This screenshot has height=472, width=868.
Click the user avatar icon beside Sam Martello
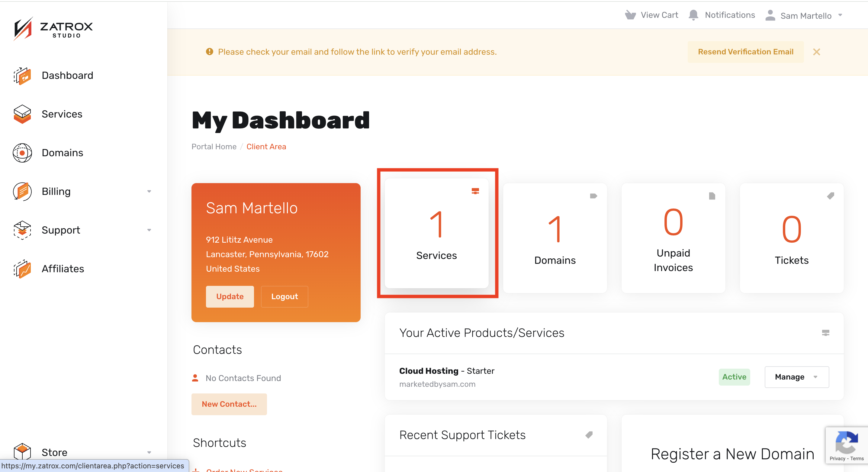(x=770, y=15)
